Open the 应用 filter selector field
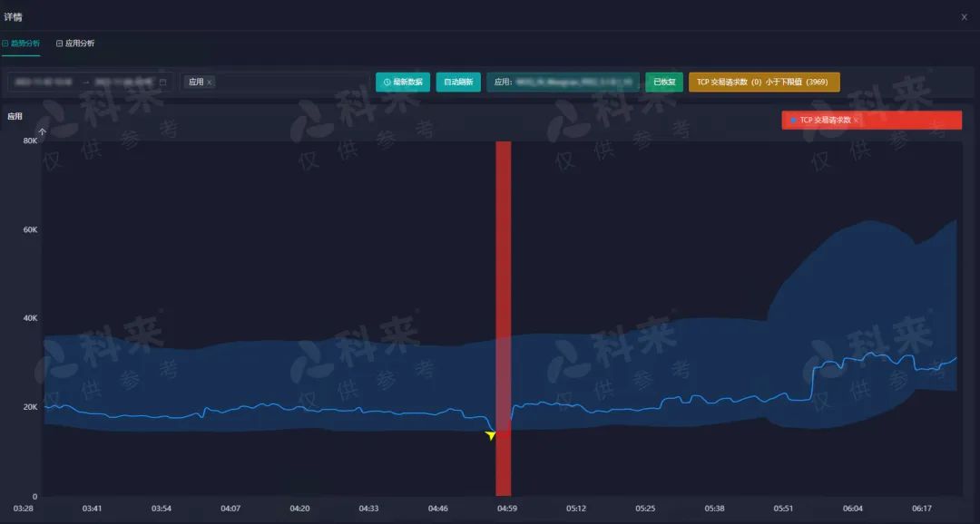The image size is (980, 524). click(290, 82)
